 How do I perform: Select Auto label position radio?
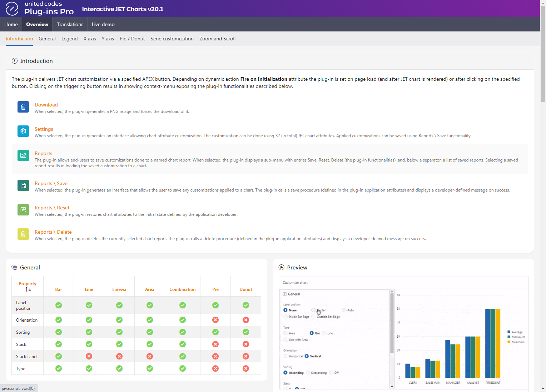(x=344, y=310)
